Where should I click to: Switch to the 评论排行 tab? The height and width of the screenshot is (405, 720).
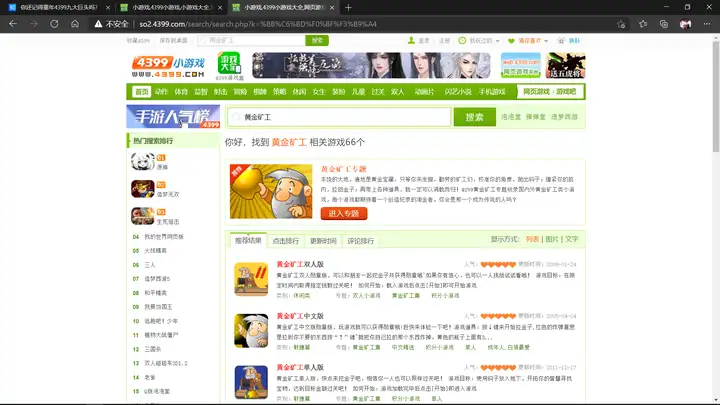click(360, 241)
